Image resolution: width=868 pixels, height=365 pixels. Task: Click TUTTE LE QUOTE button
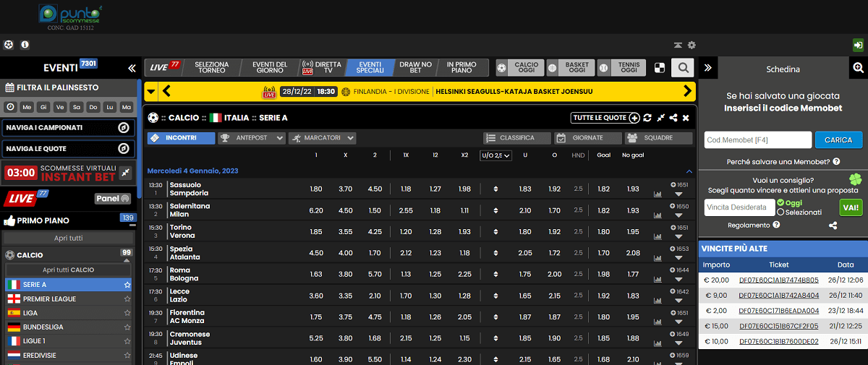[605, 118]
